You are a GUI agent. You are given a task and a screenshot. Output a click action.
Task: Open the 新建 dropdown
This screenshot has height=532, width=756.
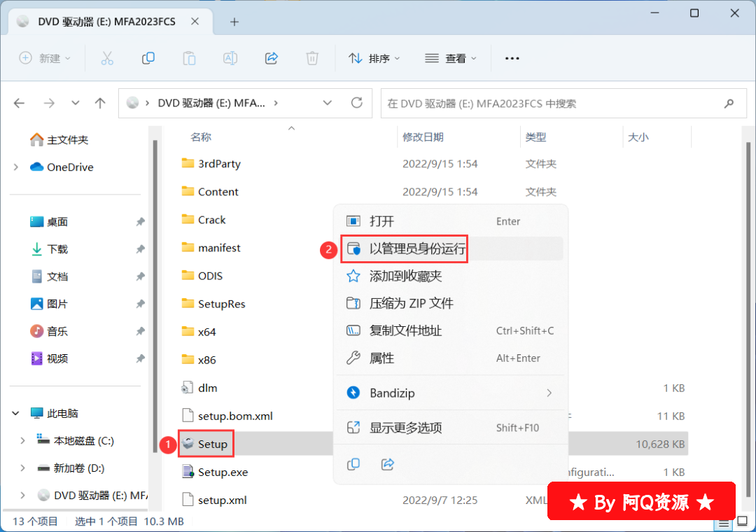[x=45, y=58]
